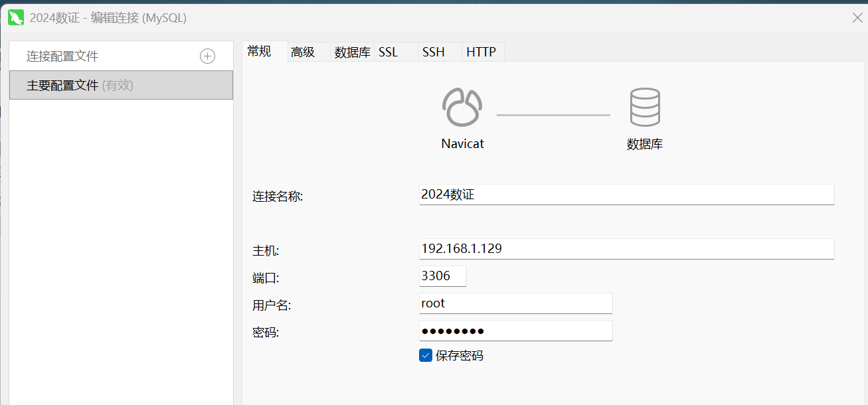This screenshot has height=405, width=868.
Task: Switch to the 高级 tab
Action: click(x=303, y=52)
